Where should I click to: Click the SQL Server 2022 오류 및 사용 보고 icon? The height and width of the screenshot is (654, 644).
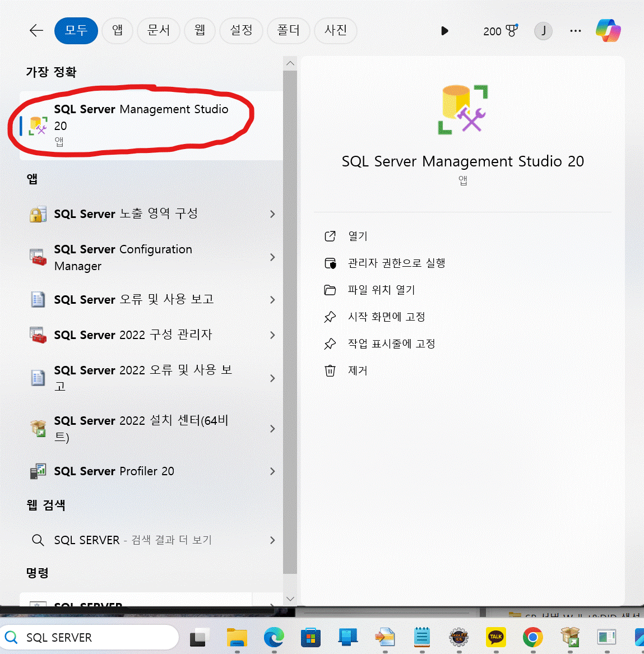click(38, 378)
